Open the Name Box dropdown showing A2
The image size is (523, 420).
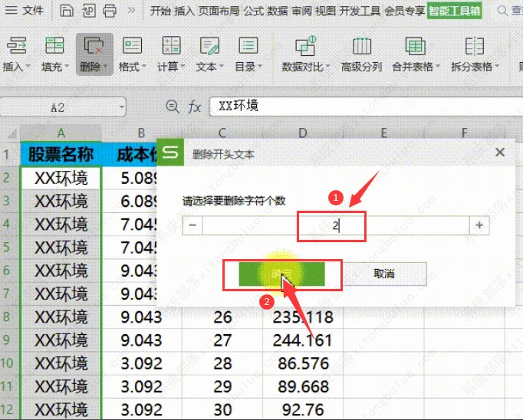pos(121,107)
